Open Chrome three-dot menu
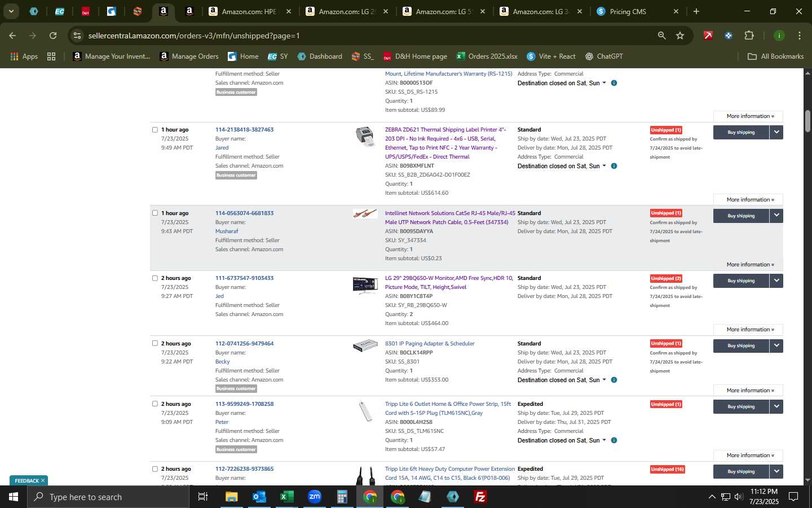The width and height of the screenshot is (812, 508). 799,36
